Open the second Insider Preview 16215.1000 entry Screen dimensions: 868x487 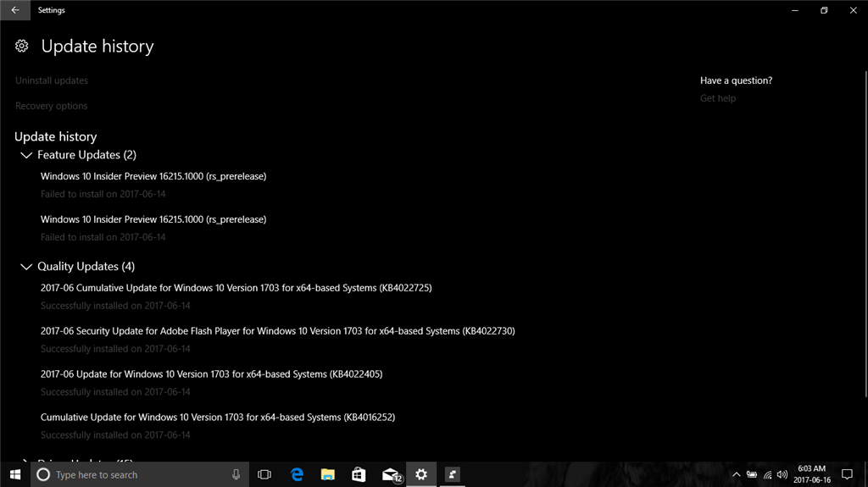coord(153,219)
